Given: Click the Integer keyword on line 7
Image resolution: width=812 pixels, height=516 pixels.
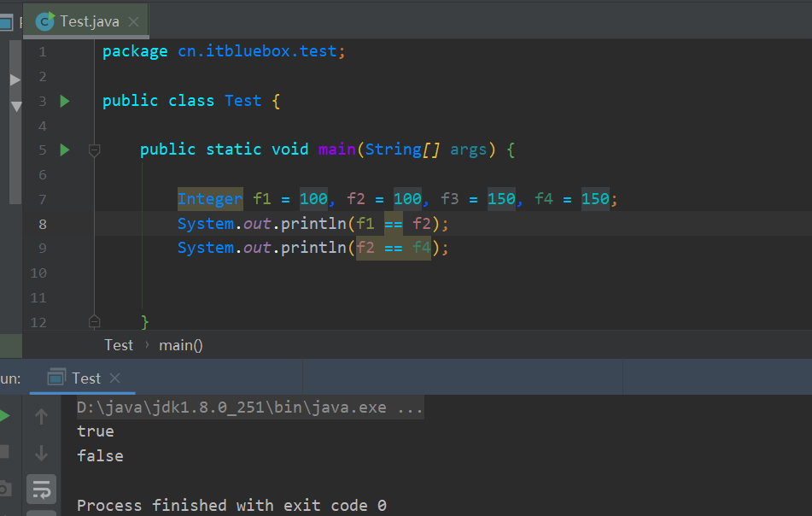Looking at the screenshot, I should point(210,199).
